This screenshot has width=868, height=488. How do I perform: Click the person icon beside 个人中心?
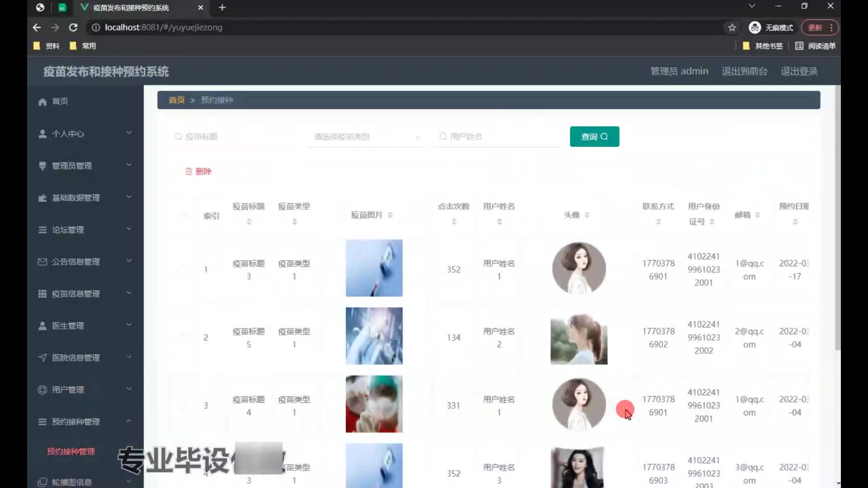[42, 134]
